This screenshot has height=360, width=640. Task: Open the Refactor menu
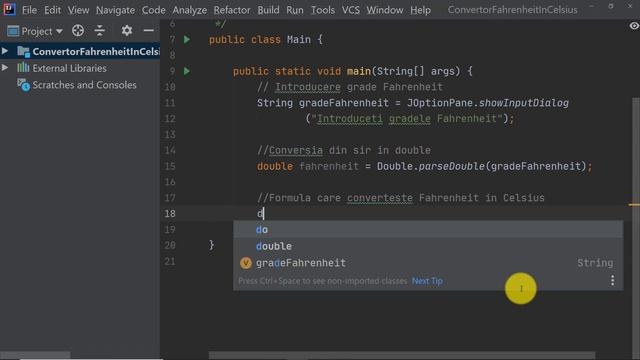point(232,10)
